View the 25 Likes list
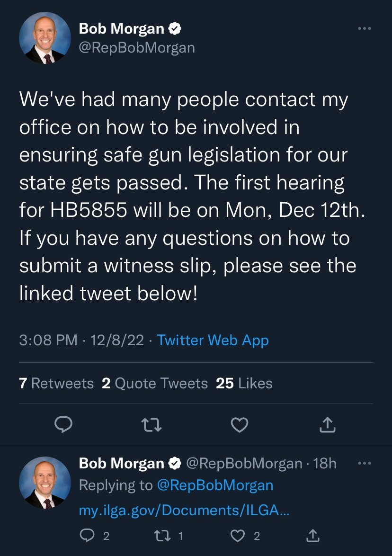Screen dimensions: 392x556 [x=244, y=383]
